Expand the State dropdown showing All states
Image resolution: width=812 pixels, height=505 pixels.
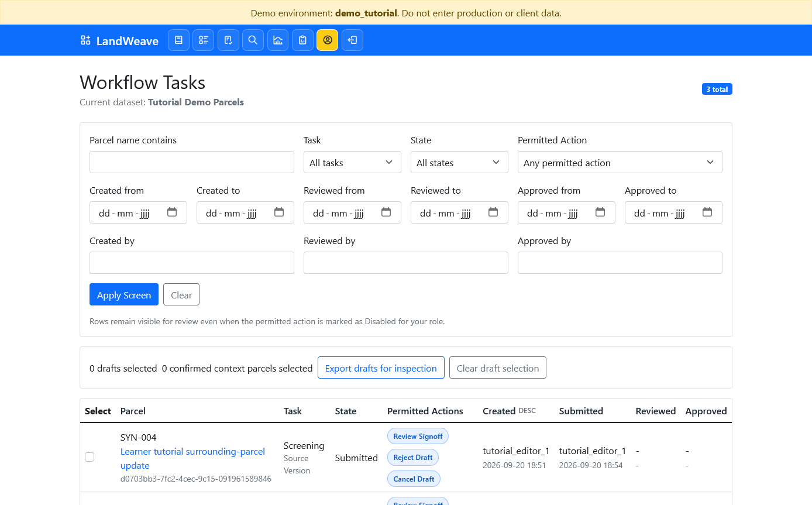point(459,162)
